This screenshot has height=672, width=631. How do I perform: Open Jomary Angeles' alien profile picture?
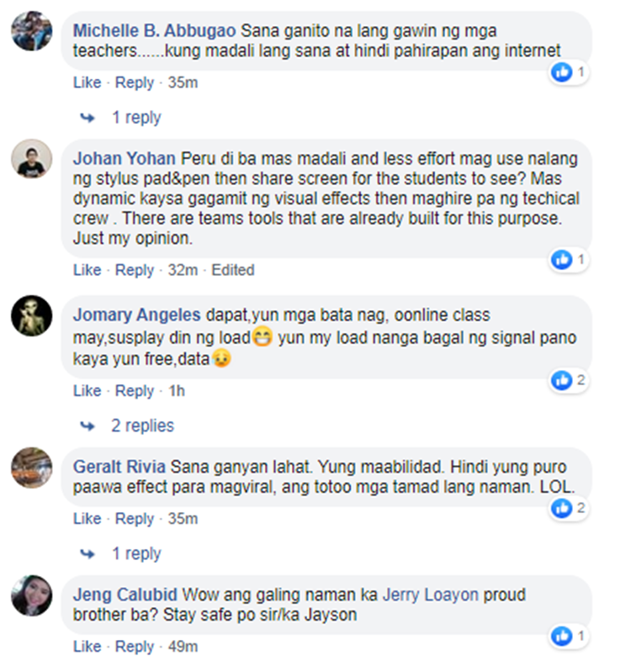tap(32, 316)
